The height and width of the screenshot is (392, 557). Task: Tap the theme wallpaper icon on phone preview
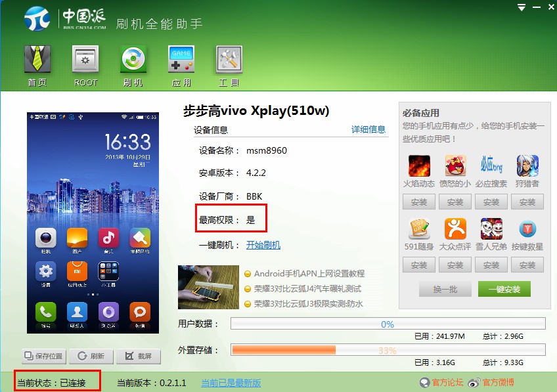click(x=140, y=238)
